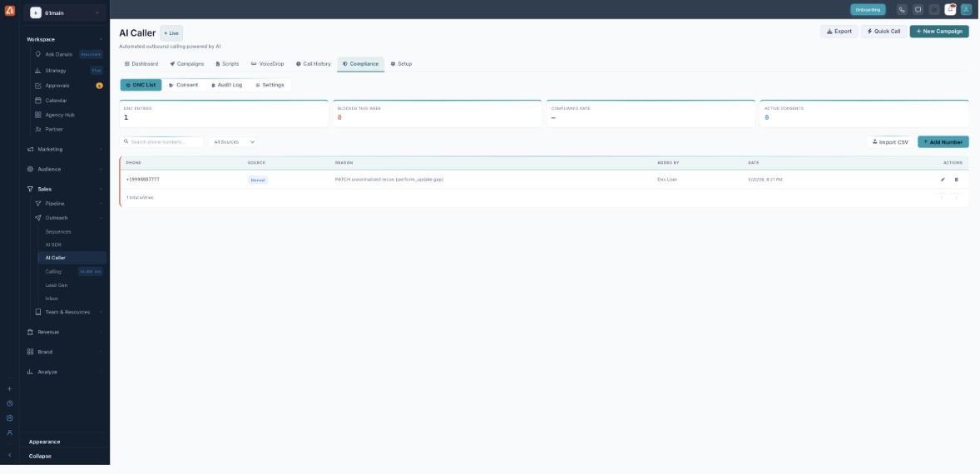Open Inbox in the sidebar
The image size is (980, 474).
(52, 299)
